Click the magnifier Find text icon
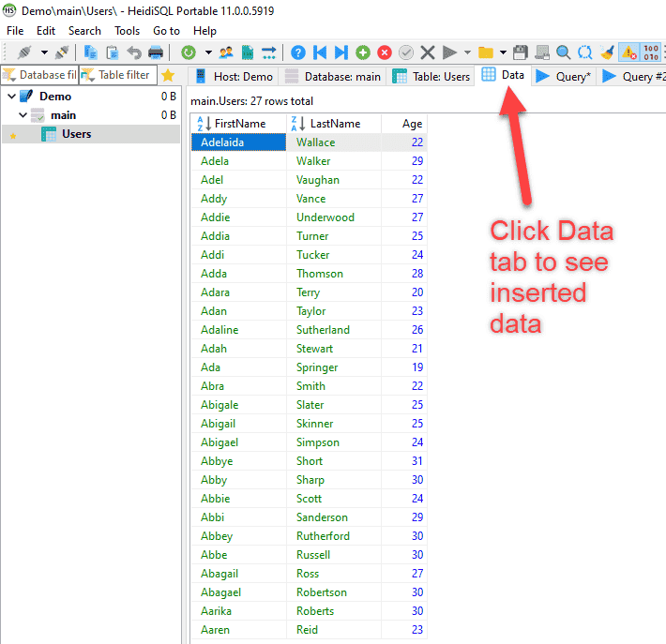 pos(564,52)
